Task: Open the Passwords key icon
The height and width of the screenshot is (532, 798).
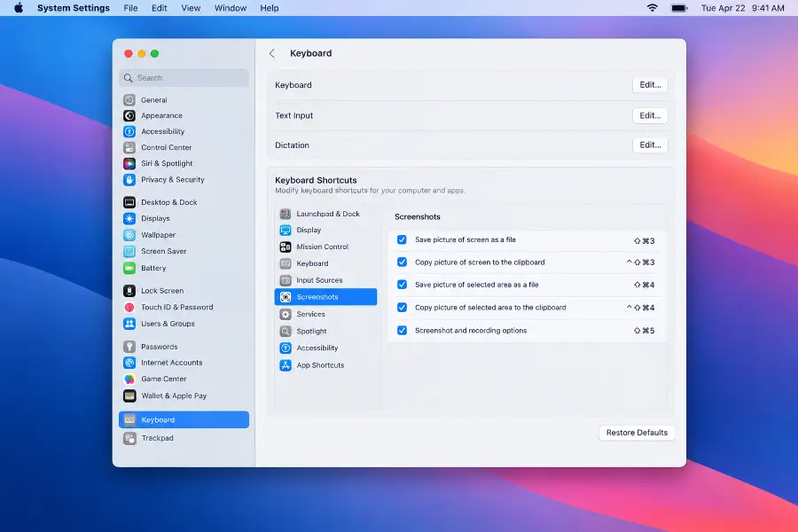Action: [129, 347]
